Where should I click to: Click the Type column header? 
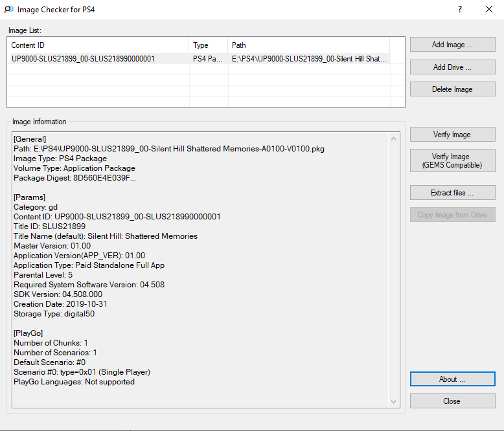209,45
